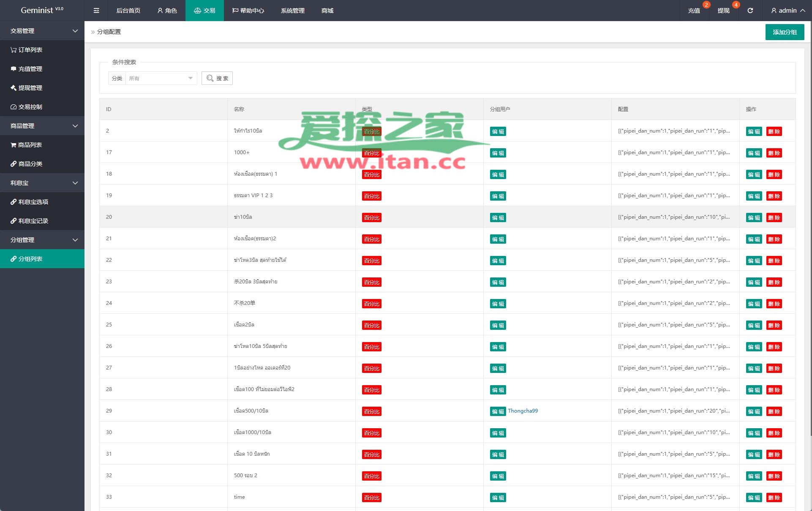Click the 搜索 search button
The height and width of the screenshot is (511, 812).
point(217,78)
